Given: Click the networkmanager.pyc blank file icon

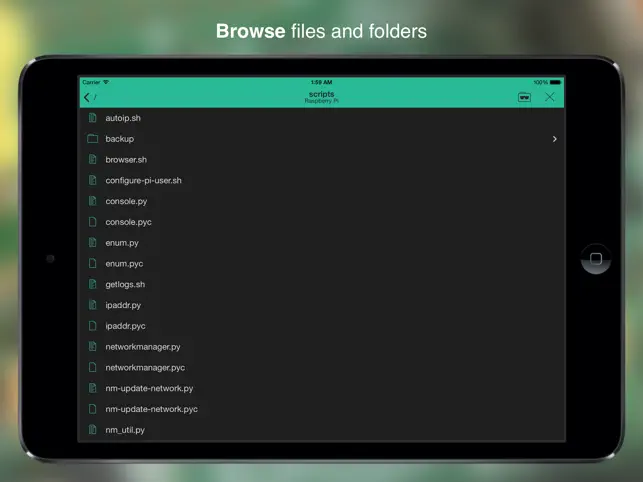Looking at the screenshot, I should (93, 368).
